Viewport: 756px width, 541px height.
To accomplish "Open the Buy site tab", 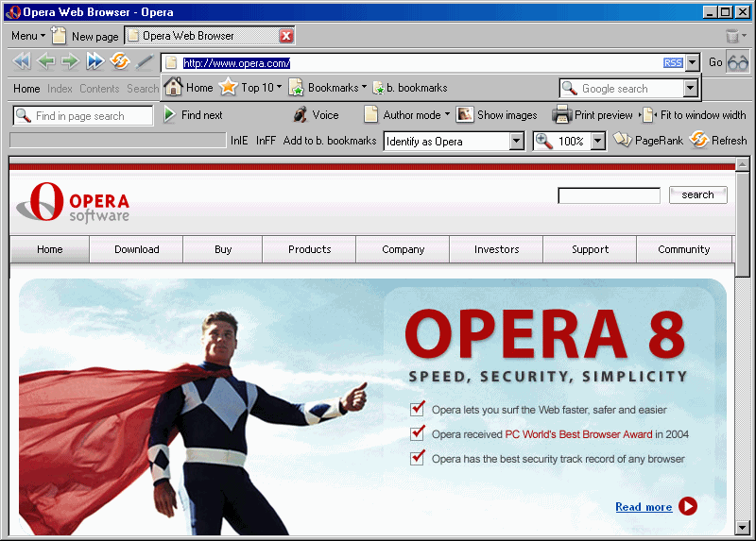I will (x=223, y=249).
